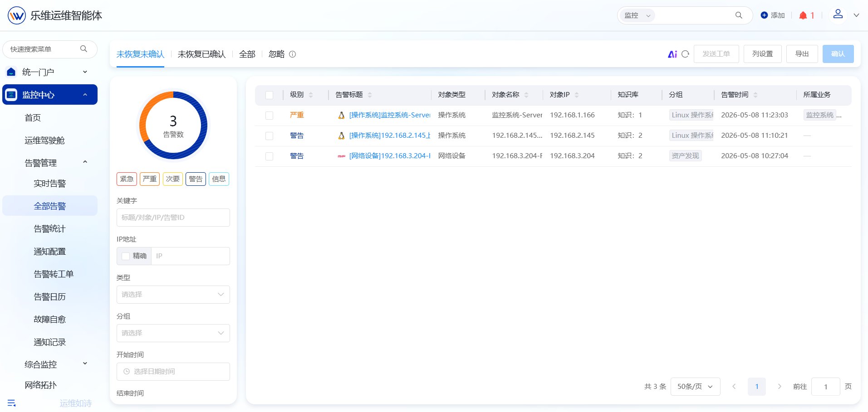868x412 pixels.
Task: Click the 发送工单 button
Action: (716, 54)
